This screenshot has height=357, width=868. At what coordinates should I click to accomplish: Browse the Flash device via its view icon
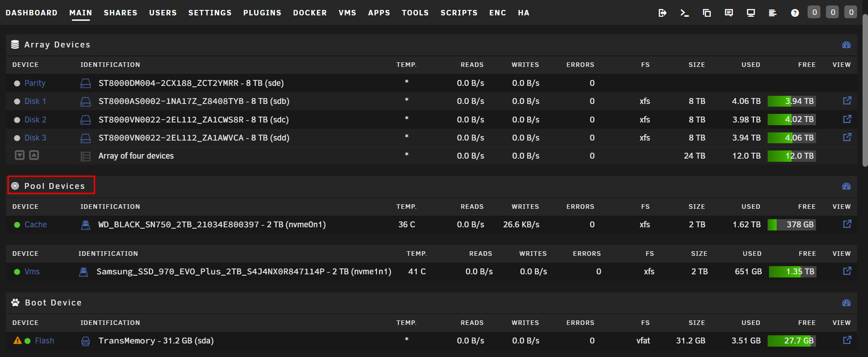pos(847,340)
